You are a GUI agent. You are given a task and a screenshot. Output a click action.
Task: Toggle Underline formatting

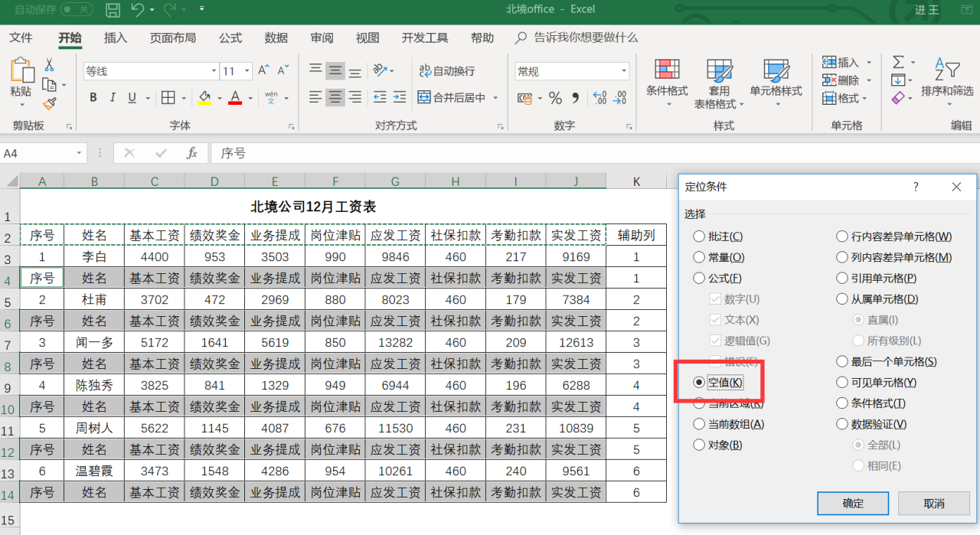[x=132, y=98]
